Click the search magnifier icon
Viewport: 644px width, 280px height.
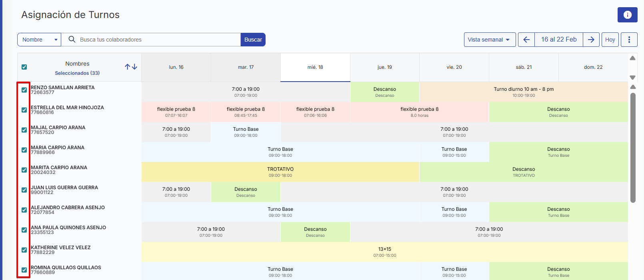pyautogui.click(x=72, y=39)
